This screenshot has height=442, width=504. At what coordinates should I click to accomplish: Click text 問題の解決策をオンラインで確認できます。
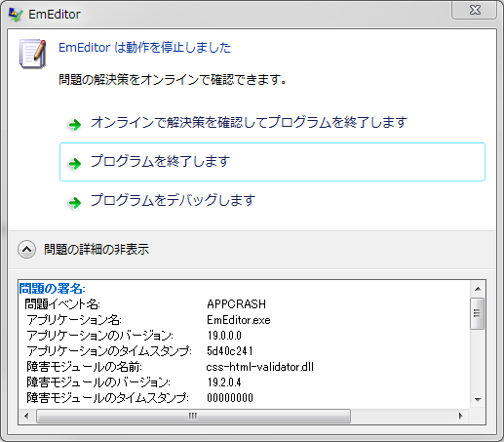point(173,79)
